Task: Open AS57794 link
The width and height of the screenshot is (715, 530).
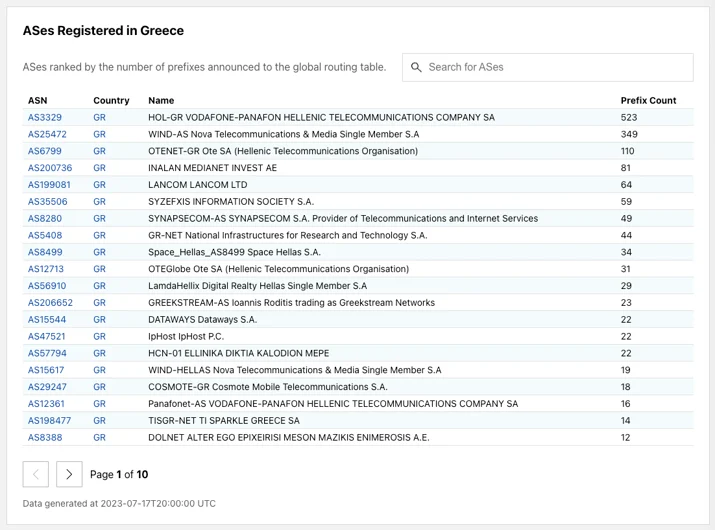Action: [x=47, y=354]
